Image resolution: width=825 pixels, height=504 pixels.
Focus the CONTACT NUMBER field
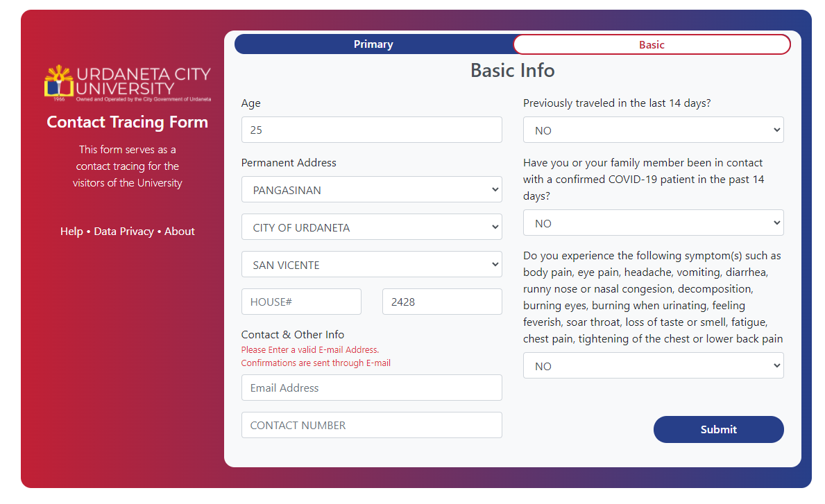tap(371, 426)
